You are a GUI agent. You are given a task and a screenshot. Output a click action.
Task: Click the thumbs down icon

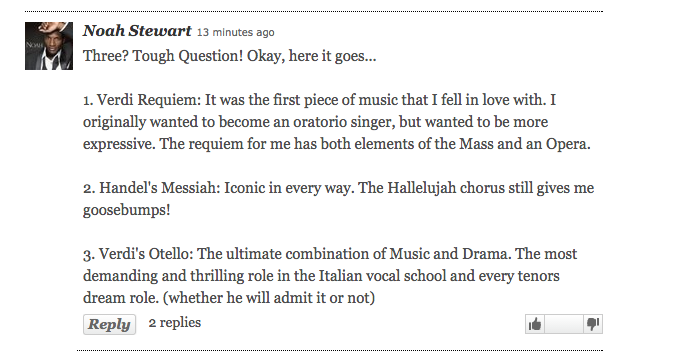[x=593, y=324]
